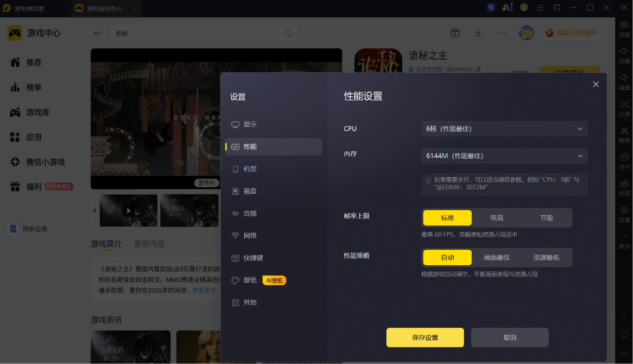633x364 pixels.
Task: Click the user avatar in game center
Action: point(526,33)
